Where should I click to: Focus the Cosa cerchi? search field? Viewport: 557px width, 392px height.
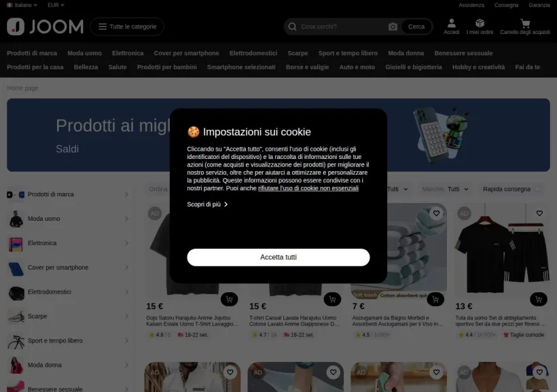[x=343, y=26]
